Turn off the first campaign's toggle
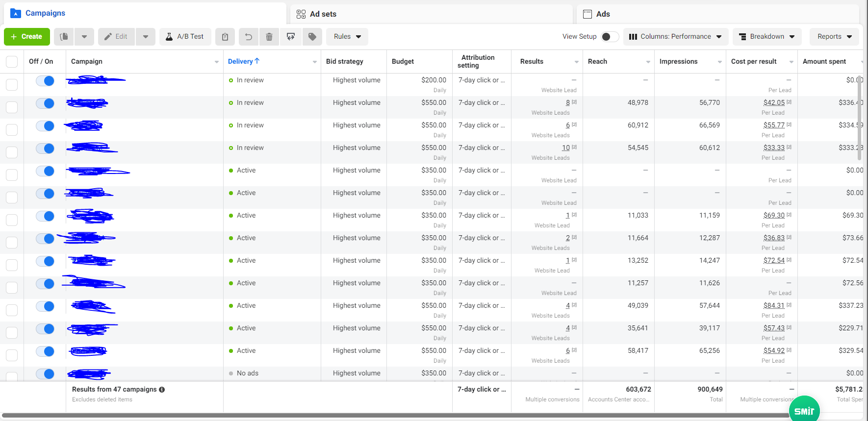868x421 pixels. coord(45,81)
